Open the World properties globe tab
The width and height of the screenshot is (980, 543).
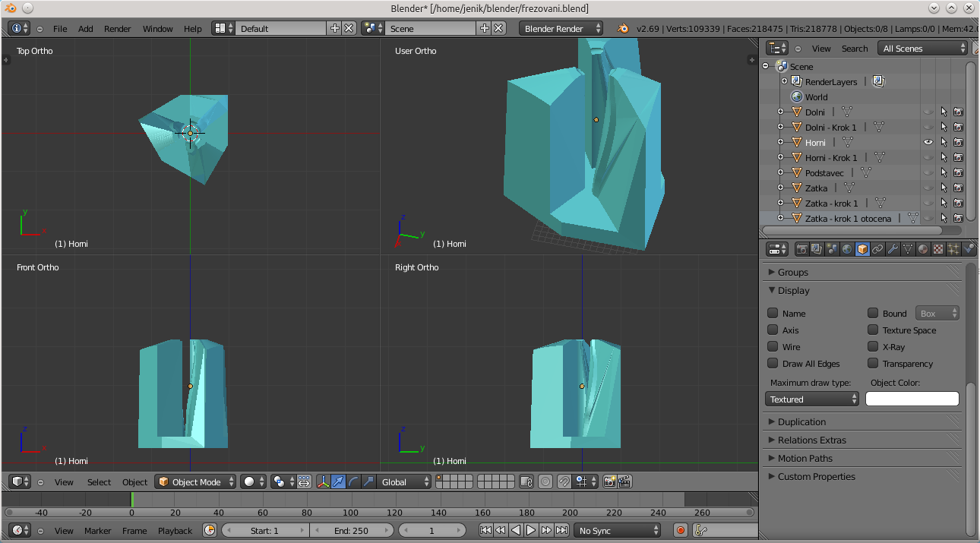(847, 249)
